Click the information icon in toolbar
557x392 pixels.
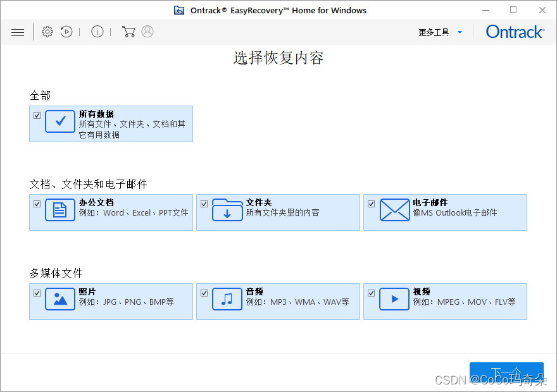[97, 32]
